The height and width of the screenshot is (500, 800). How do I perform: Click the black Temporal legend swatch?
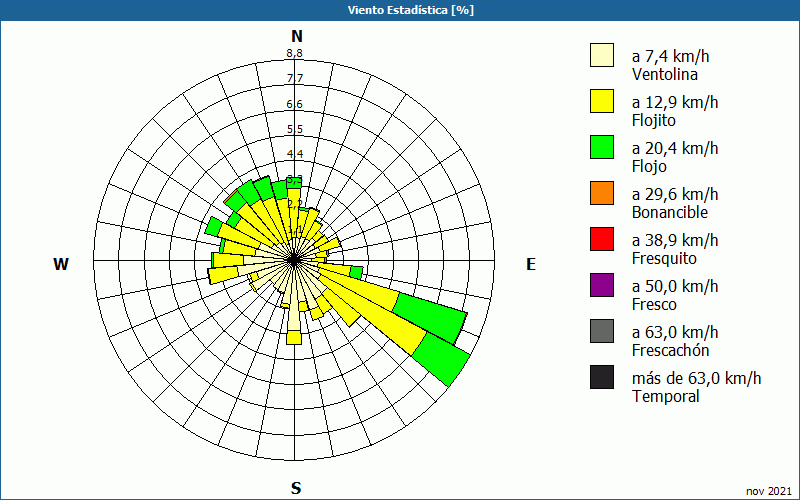coord(602,377)
